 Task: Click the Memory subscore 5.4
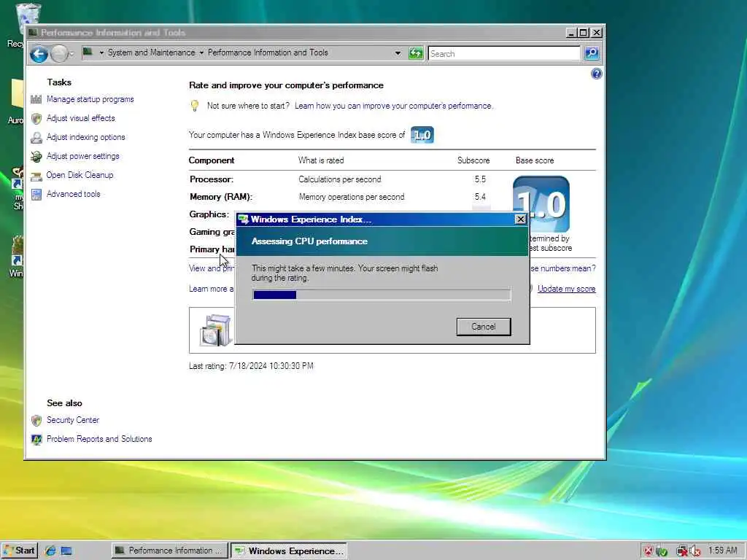tap(480, 197)
